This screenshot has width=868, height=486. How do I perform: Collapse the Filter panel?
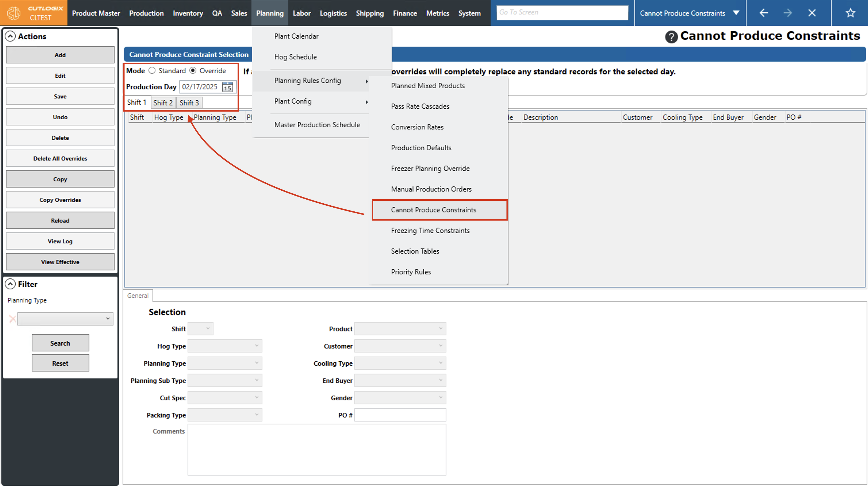coord(10,284)
